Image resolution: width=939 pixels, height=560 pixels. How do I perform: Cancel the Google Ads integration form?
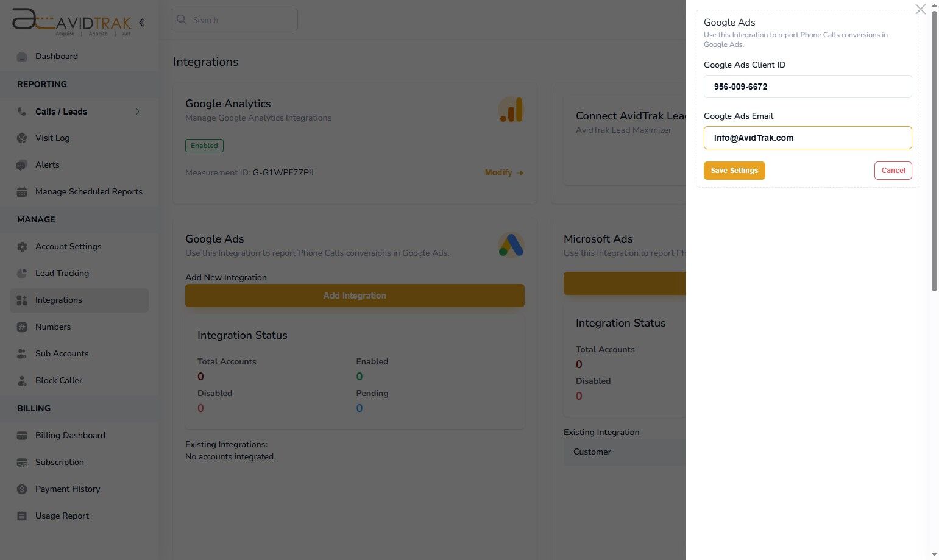tap(893, 171)
